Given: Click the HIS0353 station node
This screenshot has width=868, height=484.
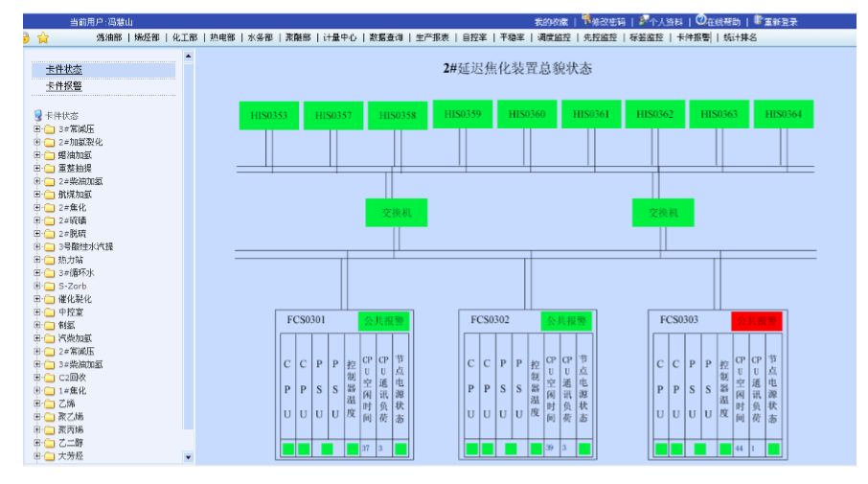Looking at the screenshot, I should click(269, 115).
